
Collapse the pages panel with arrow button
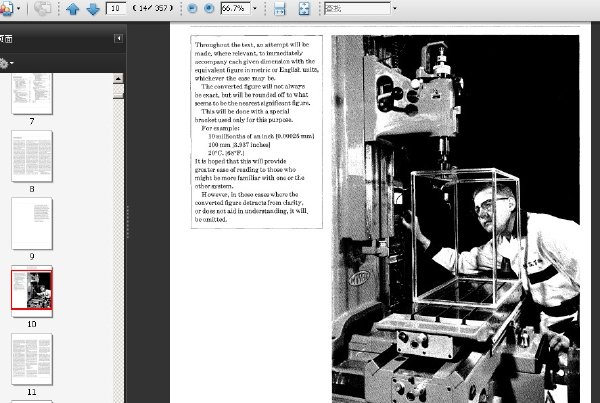(x=118, y=38)
